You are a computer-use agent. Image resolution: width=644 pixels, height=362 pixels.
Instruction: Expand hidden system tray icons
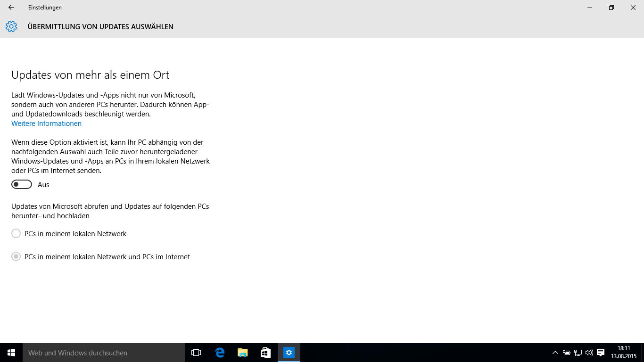click(555, 353)
